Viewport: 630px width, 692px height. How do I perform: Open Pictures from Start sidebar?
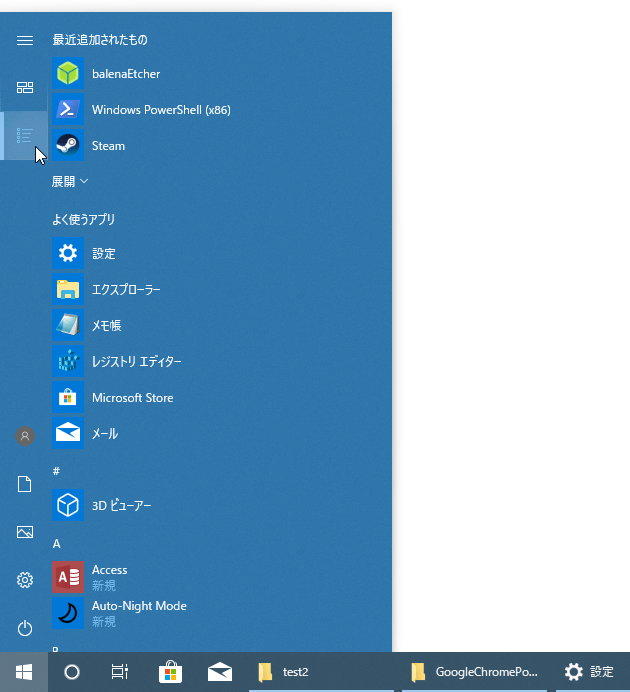tap(25, 532)
